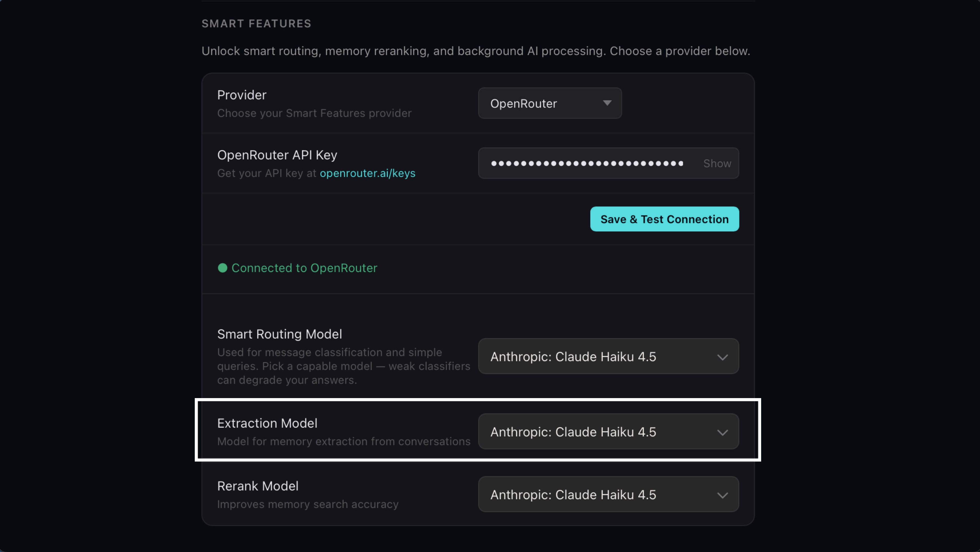Click Save & Test Connection button

click(x=664, y=219)
